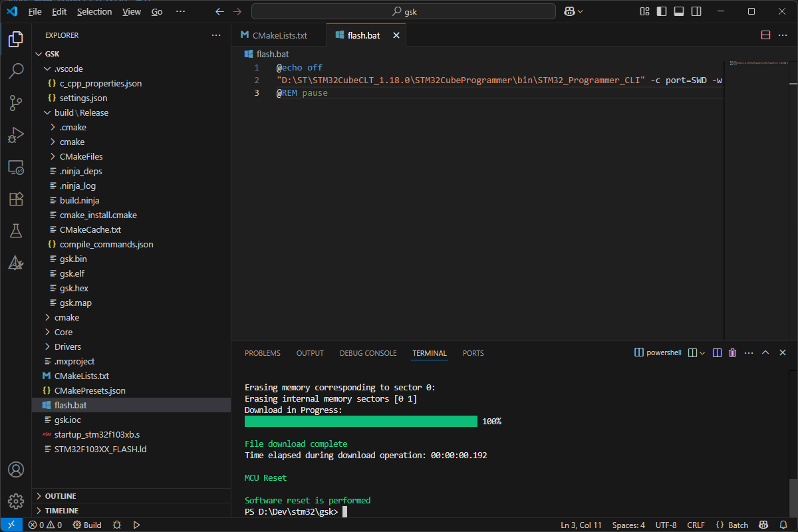
Task: Expand the CMakeFiles folder
Action: [53, 156]
